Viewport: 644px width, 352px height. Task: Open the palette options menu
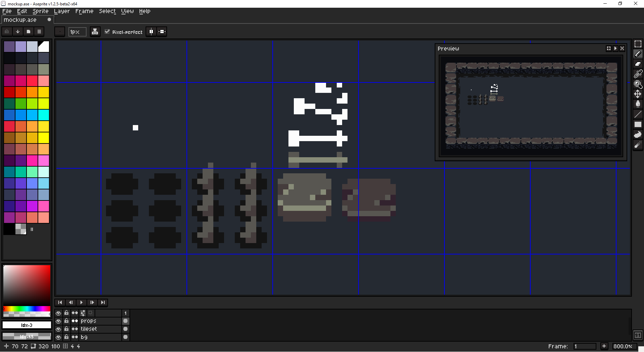pyautogui.click(x=39, y=32)
